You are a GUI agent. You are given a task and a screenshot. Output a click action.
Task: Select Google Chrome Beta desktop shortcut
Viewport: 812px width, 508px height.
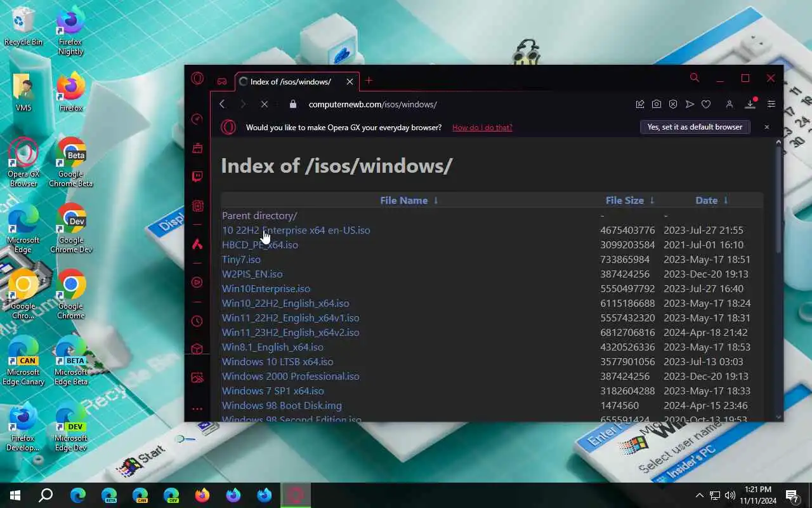(x=71, y=162)
